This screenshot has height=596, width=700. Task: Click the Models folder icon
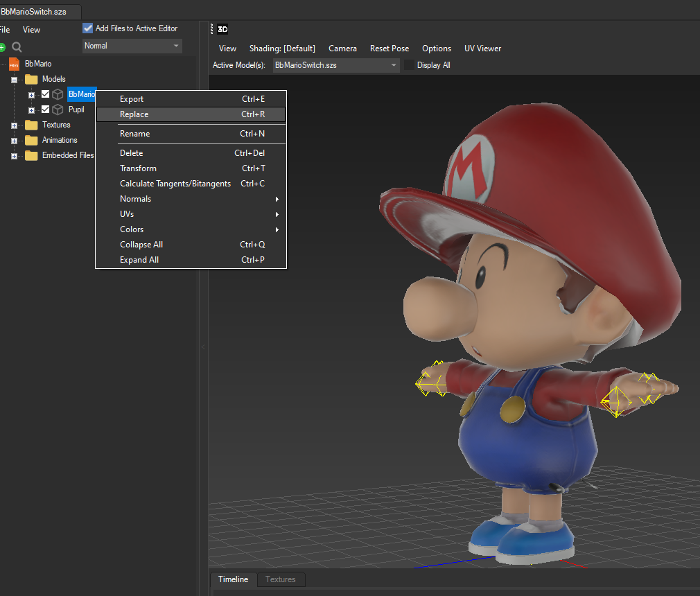30,78
